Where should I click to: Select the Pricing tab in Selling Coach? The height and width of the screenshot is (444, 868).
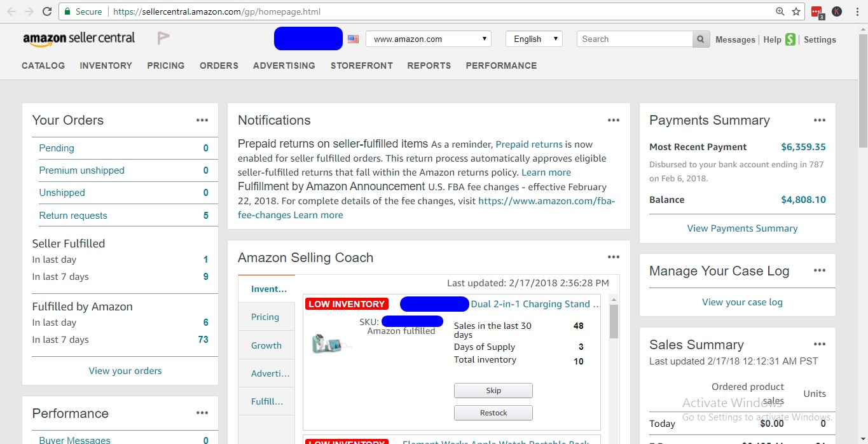(x=266, y=317)
